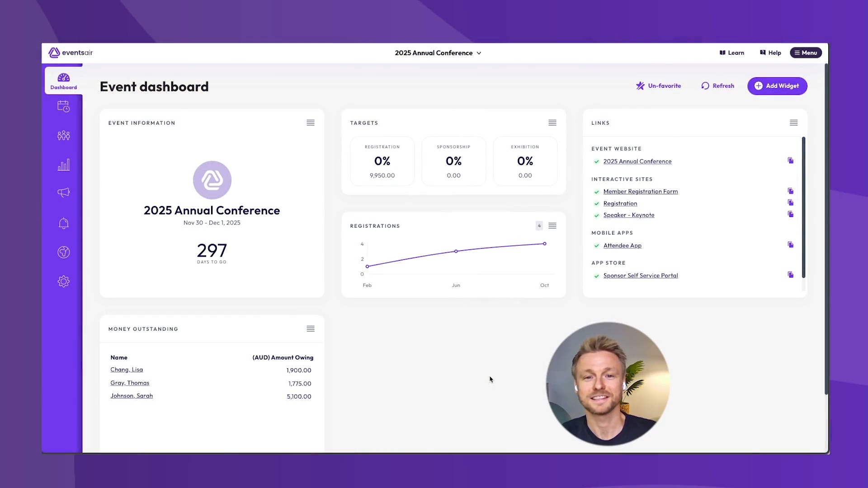The image size is (868, 488).
Task: Open the attendees group sidebar icon
Action: pyautogui.click(x=63, y=136)
